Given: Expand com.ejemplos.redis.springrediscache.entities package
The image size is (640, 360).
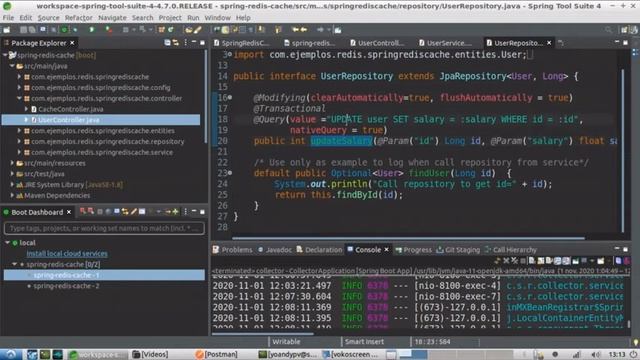Looking at the screenshot, I should [x=19, y=131].
